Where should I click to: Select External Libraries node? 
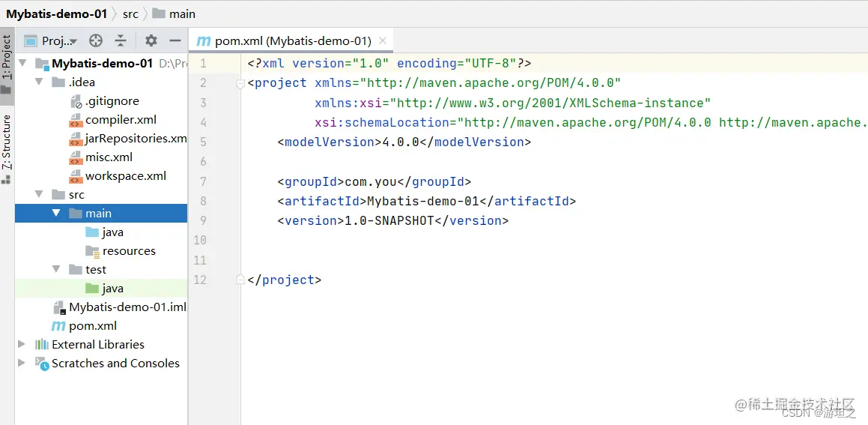(x=102, y=344)
